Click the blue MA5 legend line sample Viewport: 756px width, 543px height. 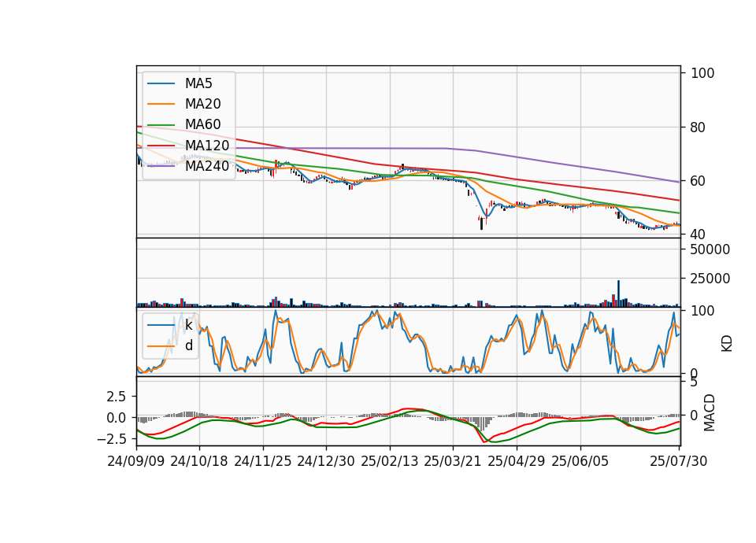[161, 83]
